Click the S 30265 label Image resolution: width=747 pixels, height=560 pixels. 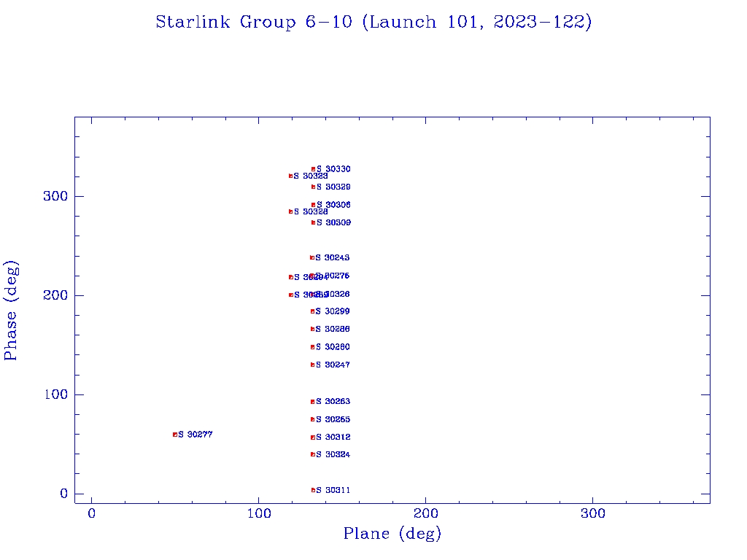(x=333, y=419)
